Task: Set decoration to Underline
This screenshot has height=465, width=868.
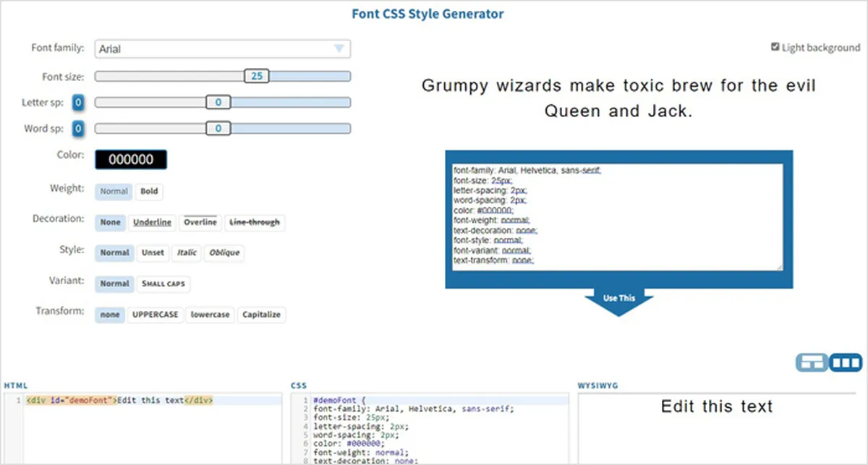Action: (152, 222)
